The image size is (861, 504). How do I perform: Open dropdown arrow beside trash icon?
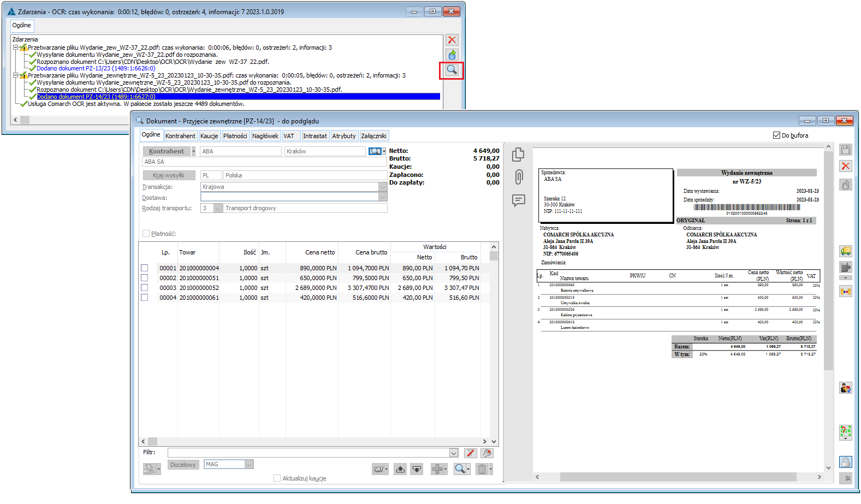490,469
